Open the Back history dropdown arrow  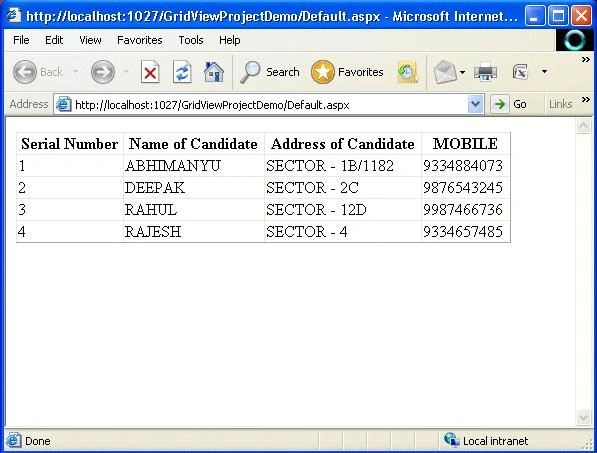pyautogui.click(x=75, y=72)
